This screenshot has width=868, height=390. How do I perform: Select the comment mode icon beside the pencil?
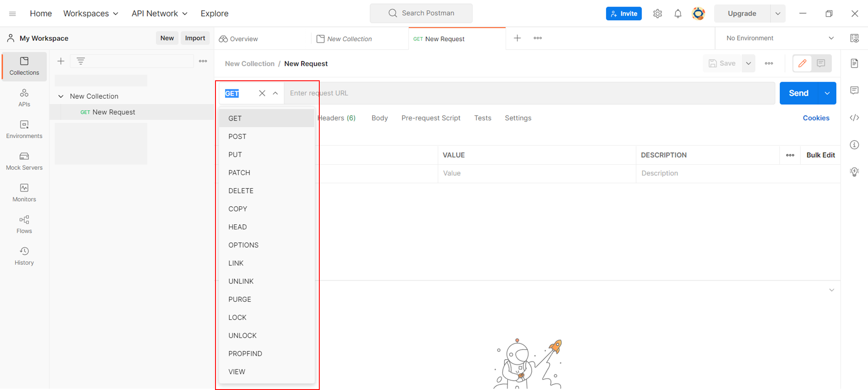[821, 63]
